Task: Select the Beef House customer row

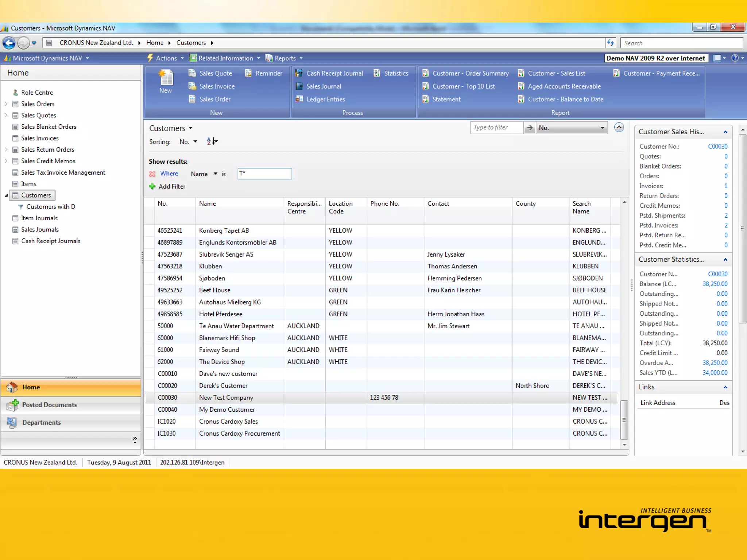Action: tap(382, 290)
